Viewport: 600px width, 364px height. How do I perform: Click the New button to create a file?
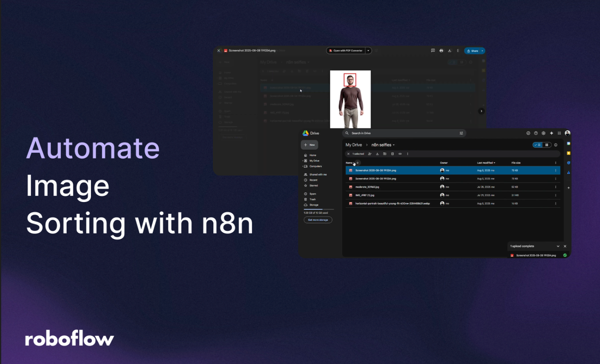[309, 144]
